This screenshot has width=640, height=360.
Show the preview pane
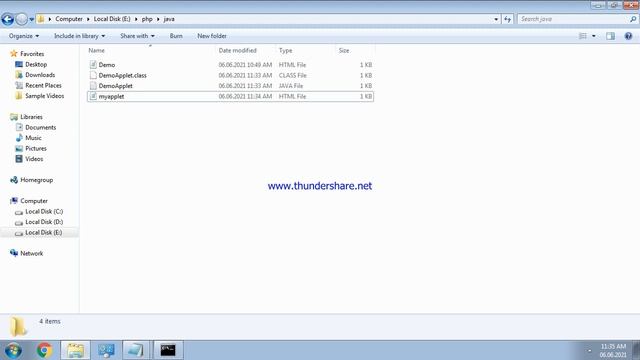point(610,36)
